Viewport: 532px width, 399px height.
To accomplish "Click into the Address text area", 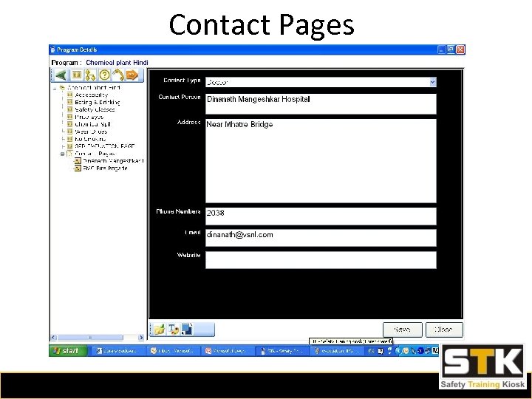I will click(321, 161).
